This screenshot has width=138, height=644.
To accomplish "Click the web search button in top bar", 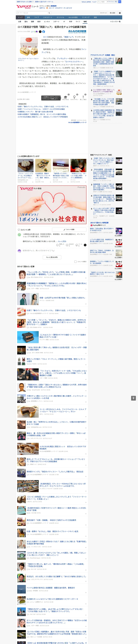I will pyautogui.click(x=120, y=2).
